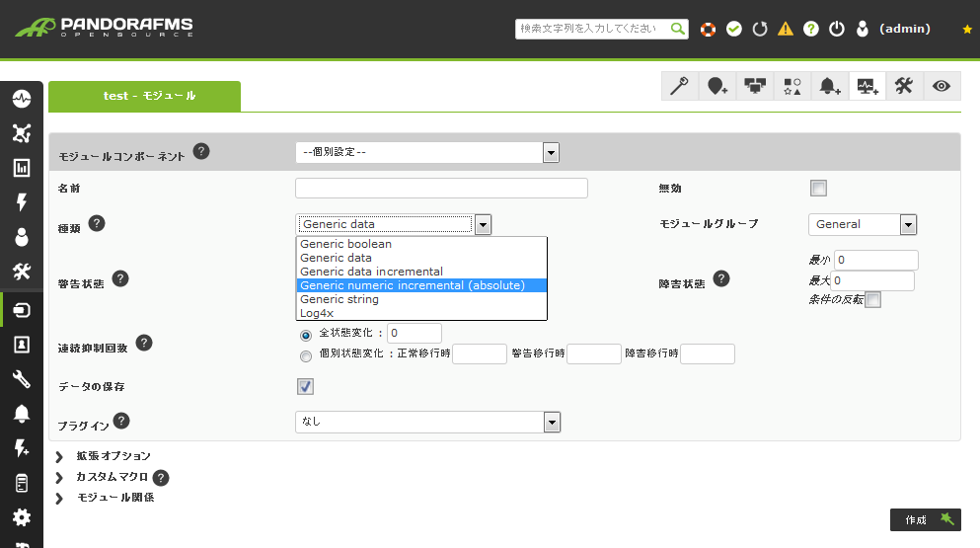This screenshot has height=548, width=980.
Task: Show help for 障害状態
Action: point(721,278)
